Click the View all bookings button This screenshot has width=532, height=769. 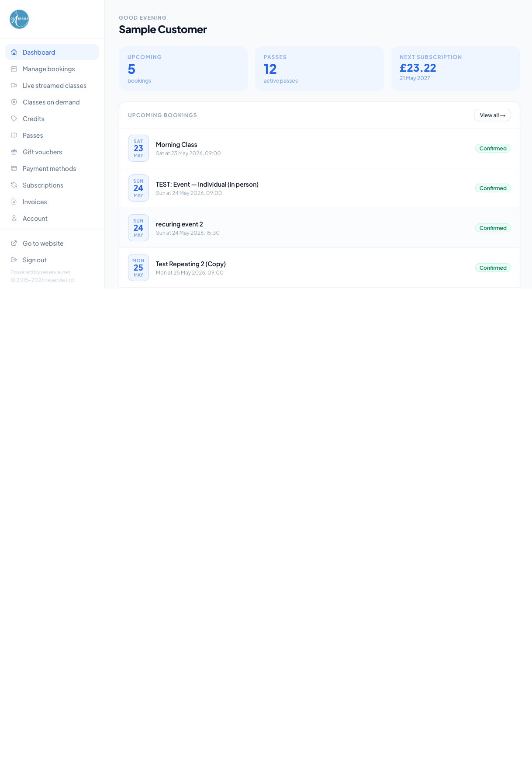point(492,115)
